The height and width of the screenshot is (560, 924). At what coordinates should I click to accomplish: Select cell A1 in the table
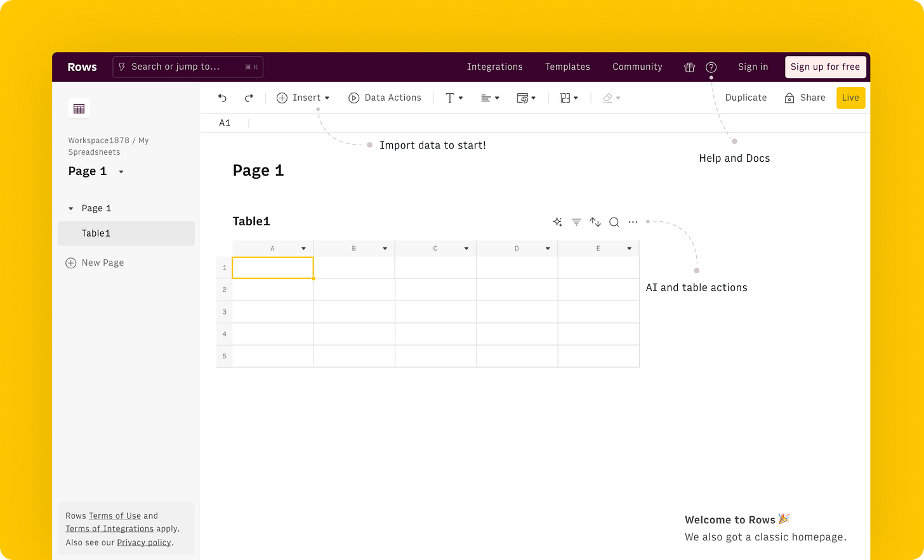point(273,268)
